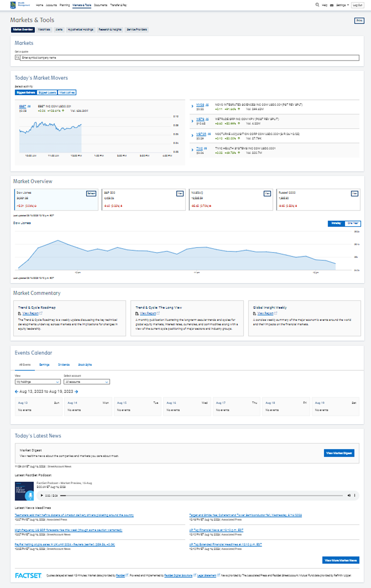This screenshot has height=588, width=371.
Task: Switch to the Watchlists tab
Action: (44, 30)
